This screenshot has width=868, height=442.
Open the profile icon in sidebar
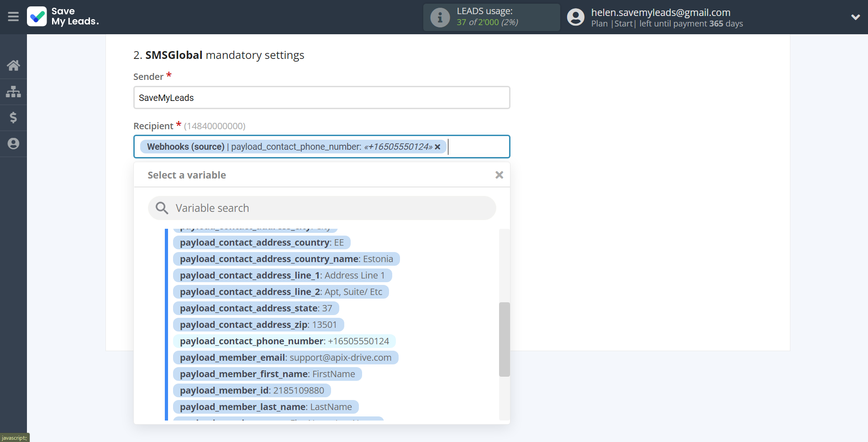click(13, 144)
